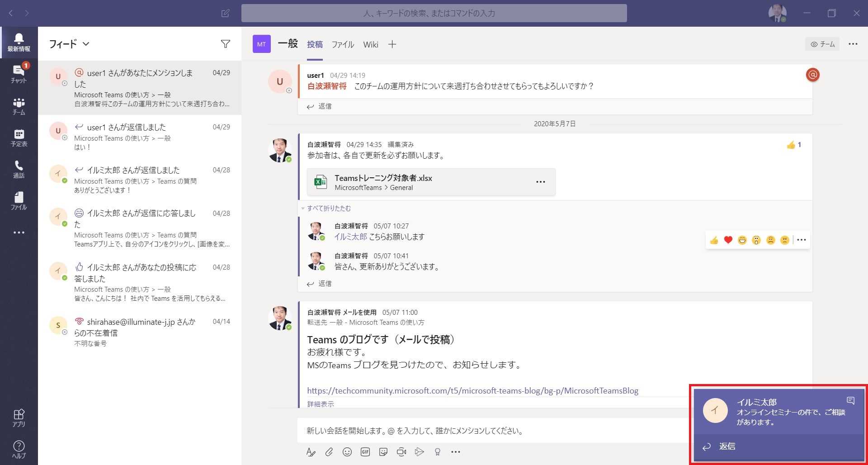Open the emoji picker icon

(x=347, y=452)
